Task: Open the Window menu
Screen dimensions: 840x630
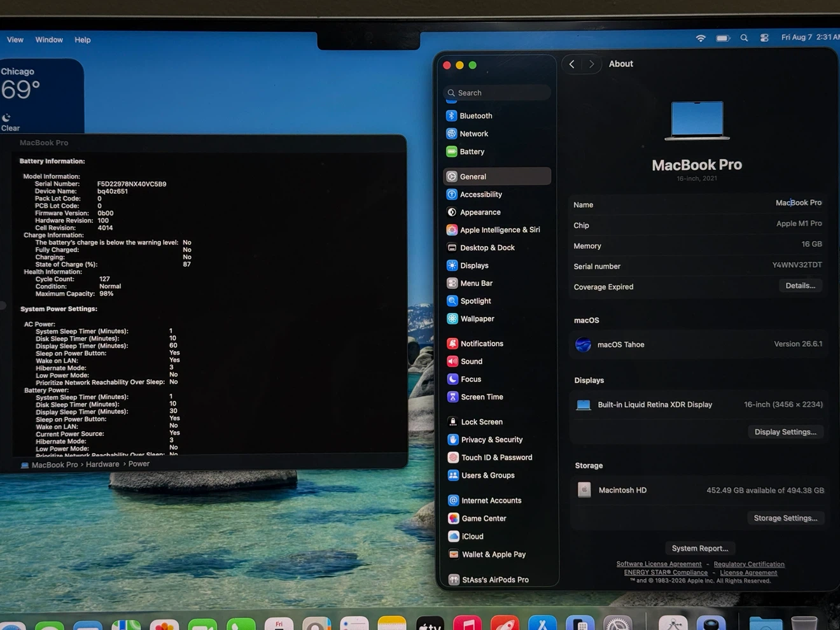Action: click(49, 39)
